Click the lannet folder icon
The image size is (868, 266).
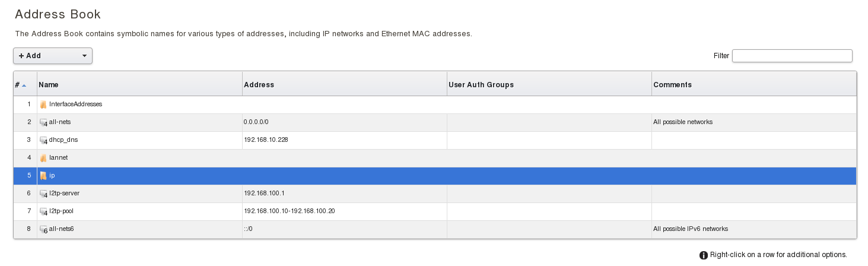click(43, 158)
